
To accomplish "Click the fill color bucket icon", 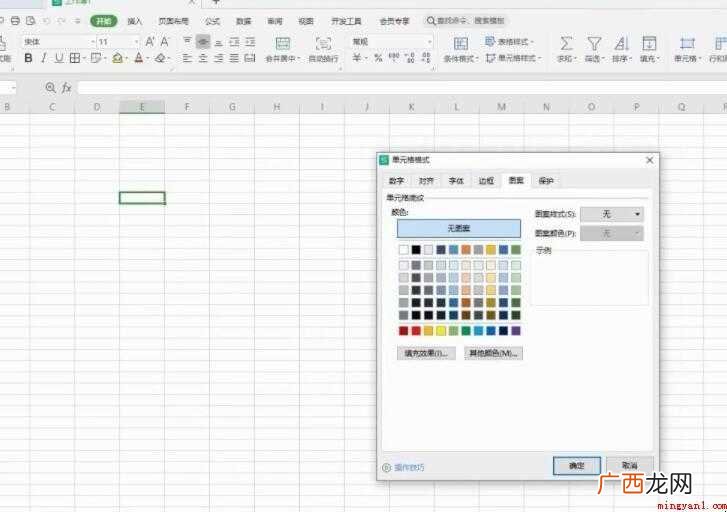I will coord(117,58).
